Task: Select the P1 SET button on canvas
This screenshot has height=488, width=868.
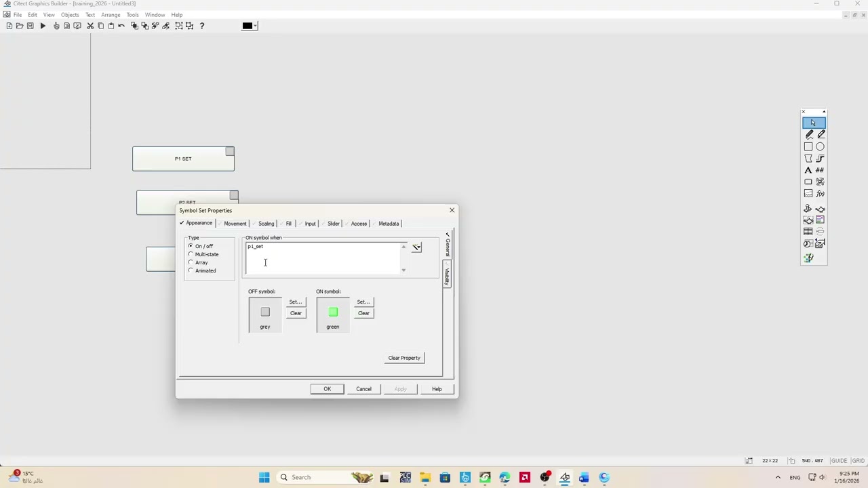Action: [183, 159]
